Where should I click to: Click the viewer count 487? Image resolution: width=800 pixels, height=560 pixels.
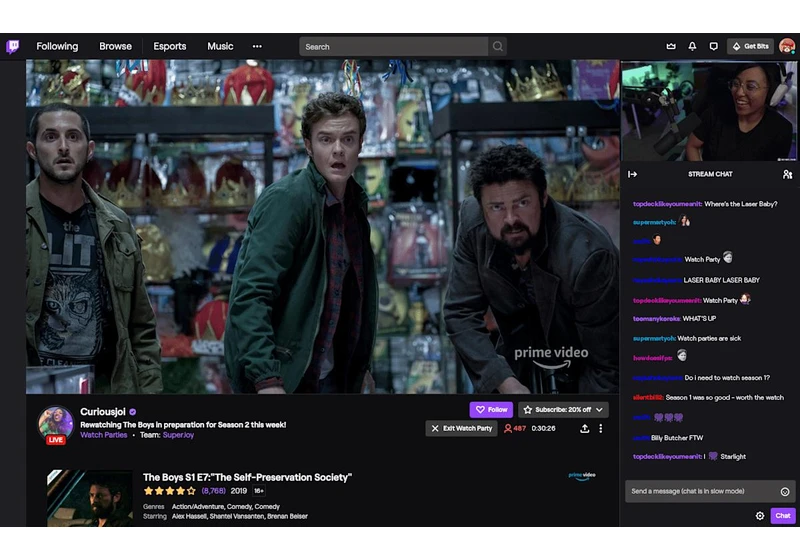[515, 428]
